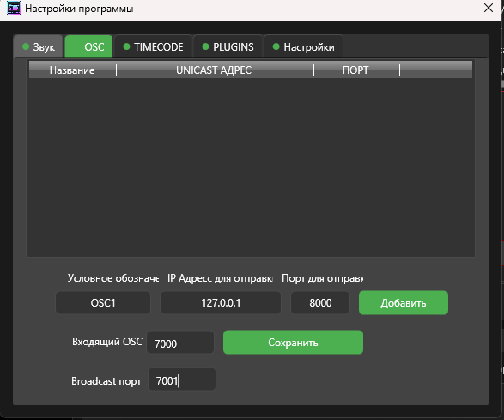This screenshot has width=504, height=420.
Task: Focus the Входящий OSC port field
Action: coord(180,343)
